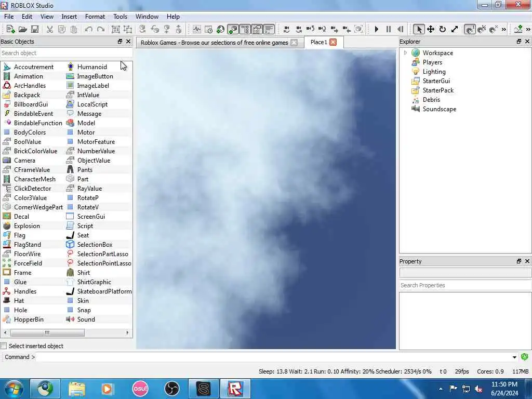Click the Group selection toolbar icon

click(x=116, y=29)
